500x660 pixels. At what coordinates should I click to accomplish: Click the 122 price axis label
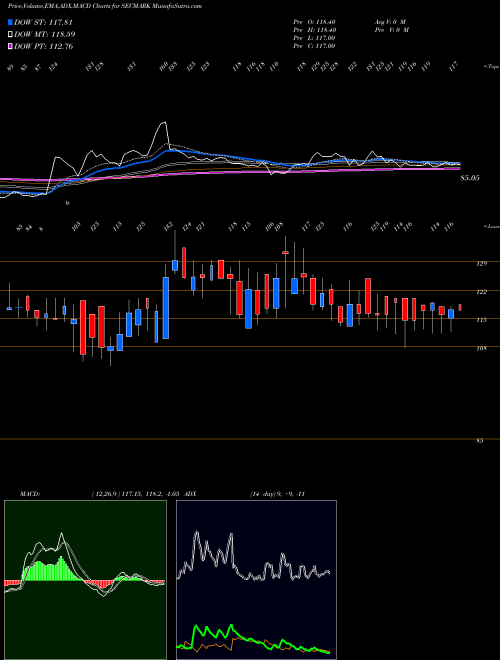(x=481, y=292)
